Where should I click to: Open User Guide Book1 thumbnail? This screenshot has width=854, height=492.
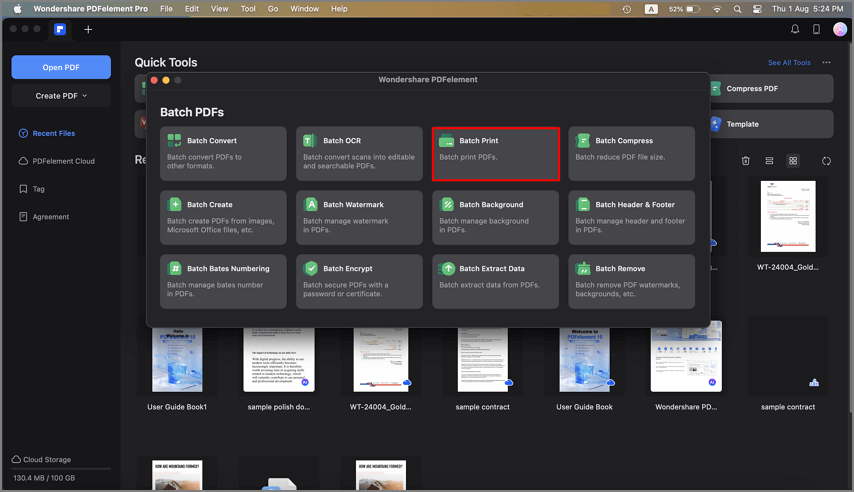click(177, 360)
